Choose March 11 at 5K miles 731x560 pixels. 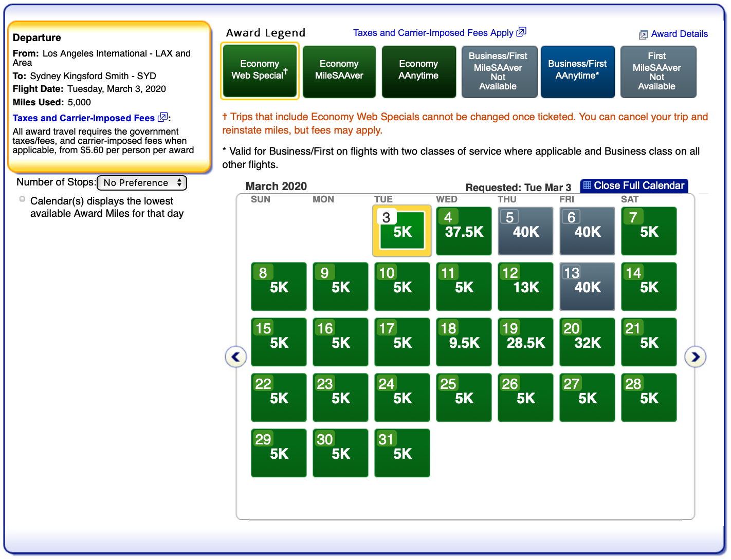click(x=464, y=287)
